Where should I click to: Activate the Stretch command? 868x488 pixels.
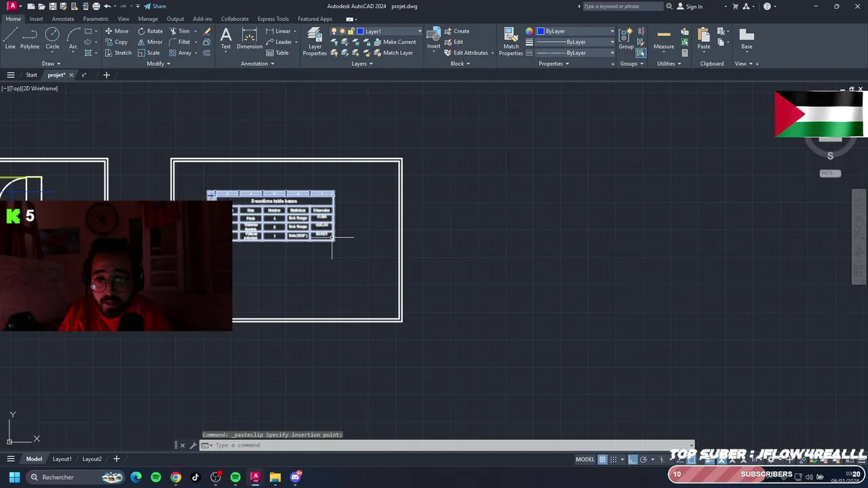coord(118,53)
